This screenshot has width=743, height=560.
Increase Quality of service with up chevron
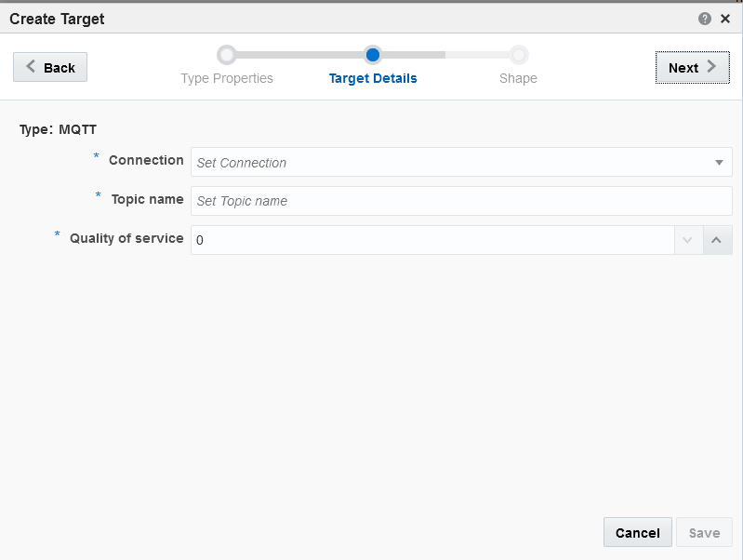click(x=717, y=240)
